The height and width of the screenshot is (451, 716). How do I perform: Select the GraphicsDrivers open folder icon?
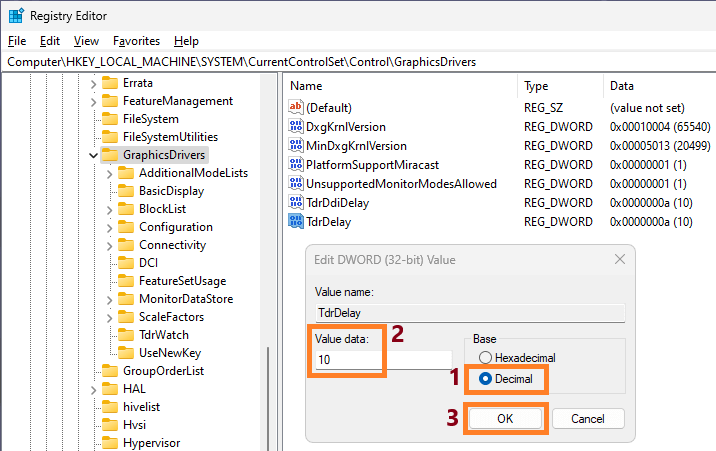click(x=109, y=155)
